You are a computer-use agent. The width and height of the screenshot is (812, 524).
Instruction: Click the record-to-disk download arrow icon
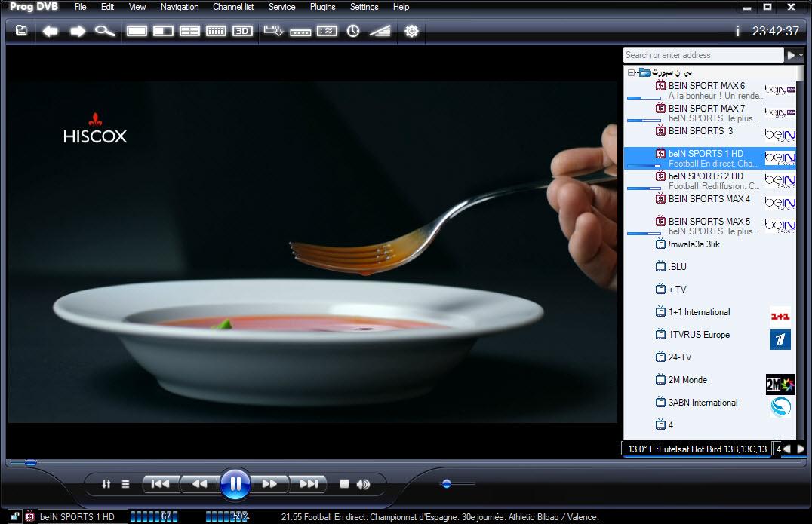(x=273, y=31)
